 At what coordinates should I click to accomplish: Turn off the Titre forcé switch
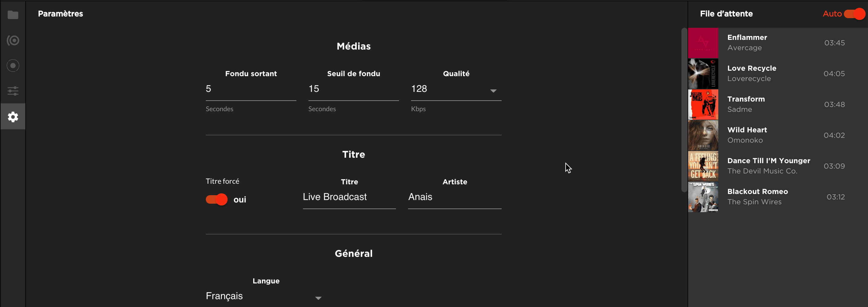[217, 199]
